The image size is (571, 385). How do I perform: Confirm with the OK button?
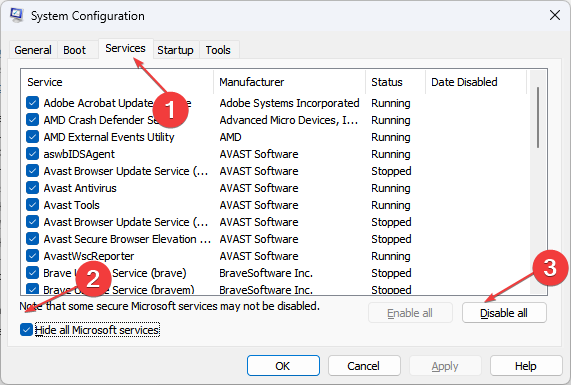pos(283,366)
